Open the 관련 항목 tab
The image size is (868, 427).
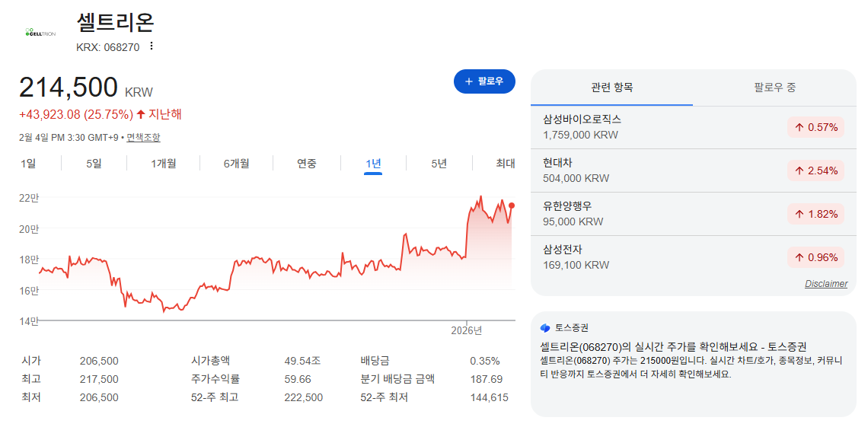(611, 88)
